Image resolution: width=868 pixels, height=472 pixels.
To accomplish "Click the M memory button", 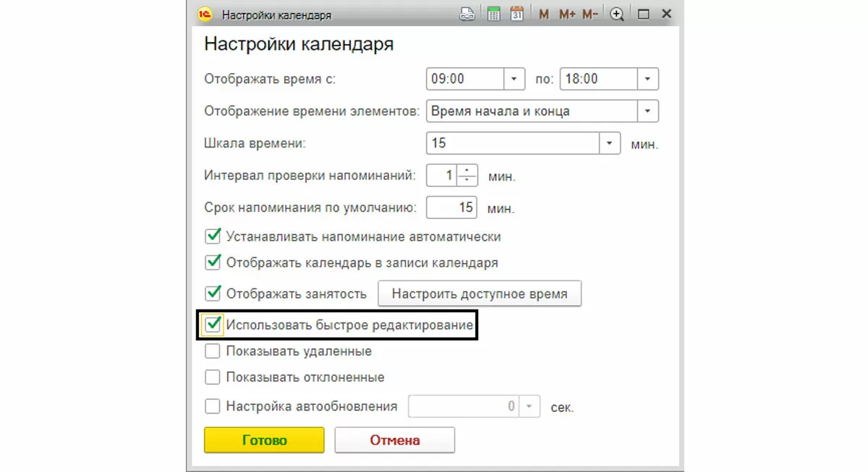I will point(543,14).
